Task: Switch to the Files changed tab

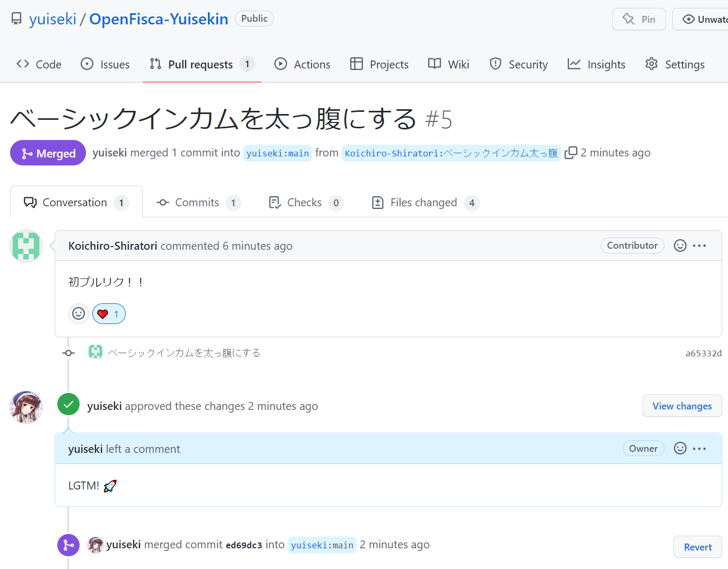Action: [x=426, y=203]
